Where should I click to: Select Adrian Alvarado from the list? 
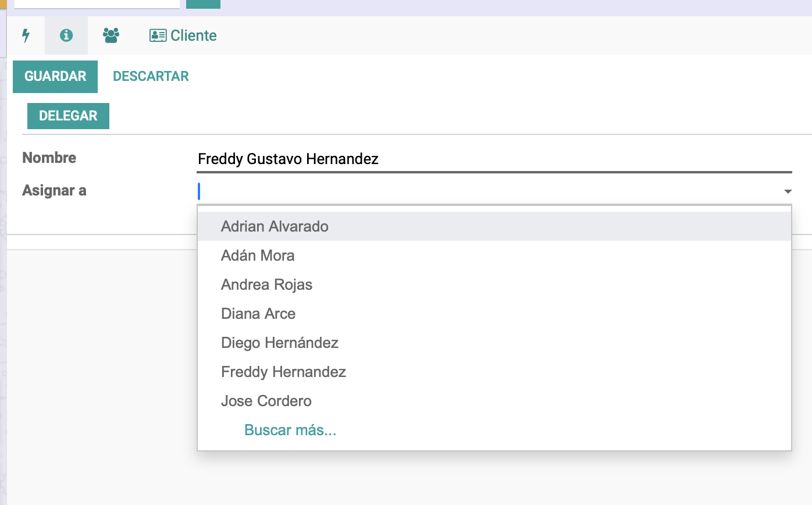[275, 226]
